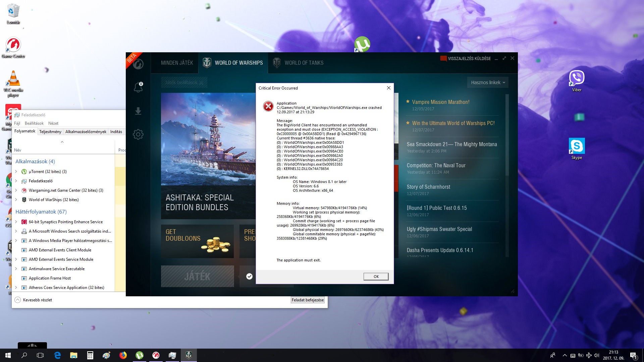This screenshot has width=644, height=362.
Task: Show hidden system tray icons
Action: (565, 355)
